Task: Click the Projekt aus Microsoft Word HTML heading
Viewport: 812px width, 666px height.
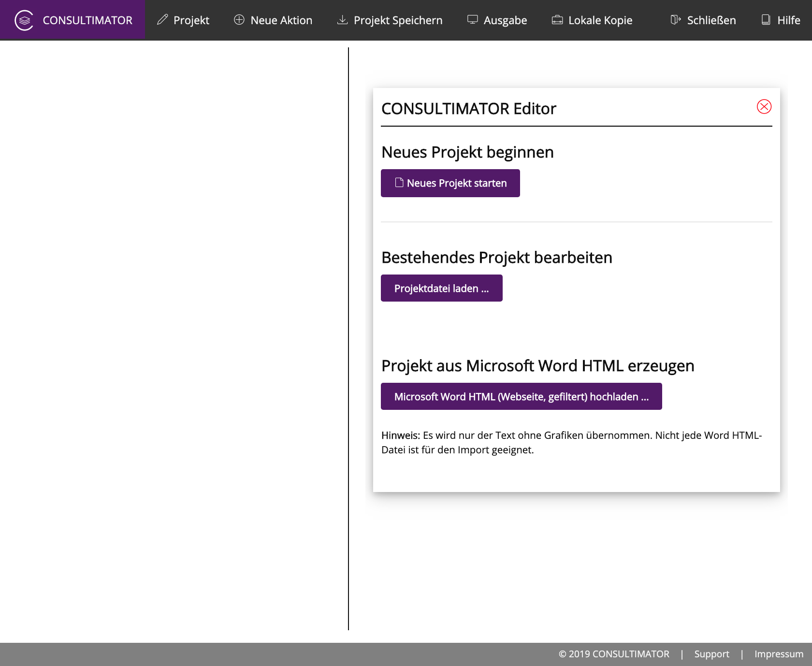Action: pyautogui.click(x=538, y=366)
